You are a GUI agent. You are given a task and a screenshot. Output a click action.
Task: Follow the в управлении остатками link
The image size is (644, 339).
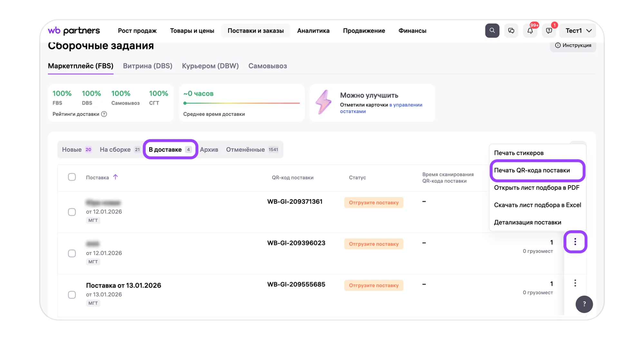coord(405,105)
